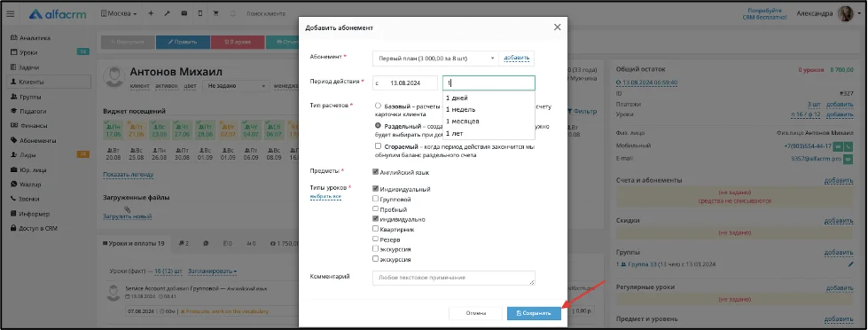Check the Групповой lesson type checkbox
Image resolution: width=868 pixels, height=330 pixels.
point(376,199)
